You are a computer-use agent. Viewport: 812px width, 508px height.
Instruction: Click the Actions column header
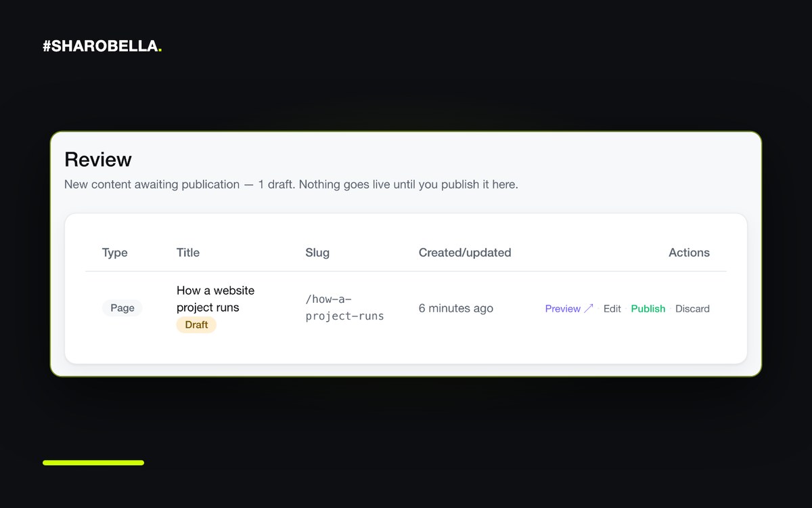tap(689, 253)
